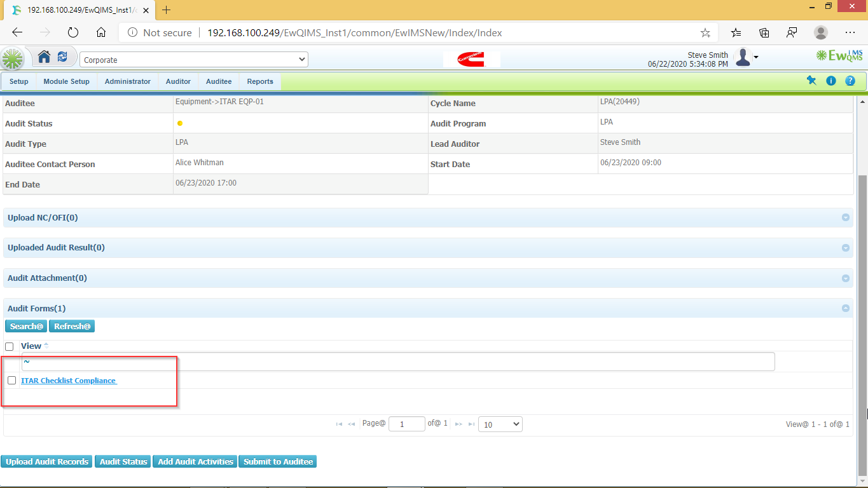
Task: Open browser settings ellipsis menu
Action: (850, 32)
